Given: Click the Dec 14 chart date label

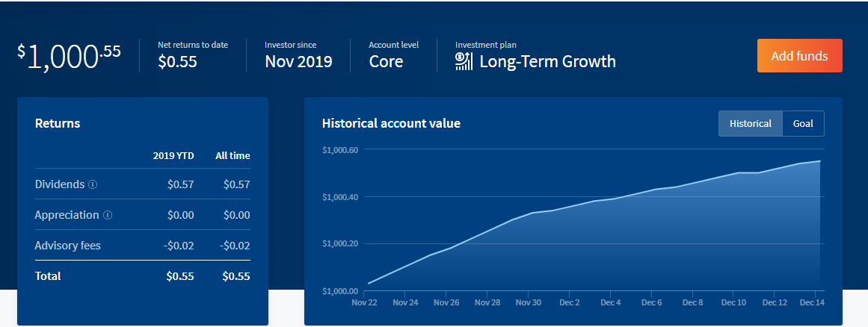Looking at the screenshot, I should click(810, 303).
